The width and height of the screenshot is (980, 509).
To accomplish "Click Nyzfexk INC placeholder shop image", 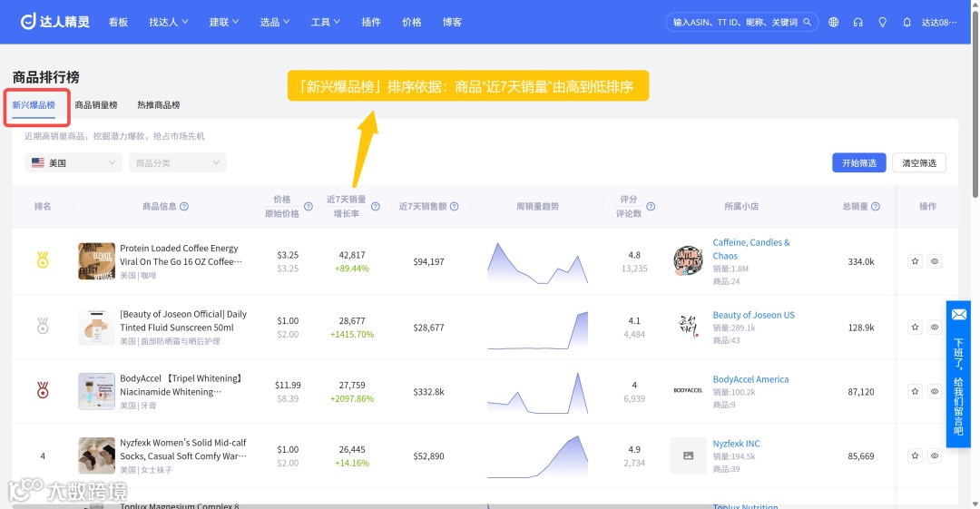I will (x=688, y=455).
